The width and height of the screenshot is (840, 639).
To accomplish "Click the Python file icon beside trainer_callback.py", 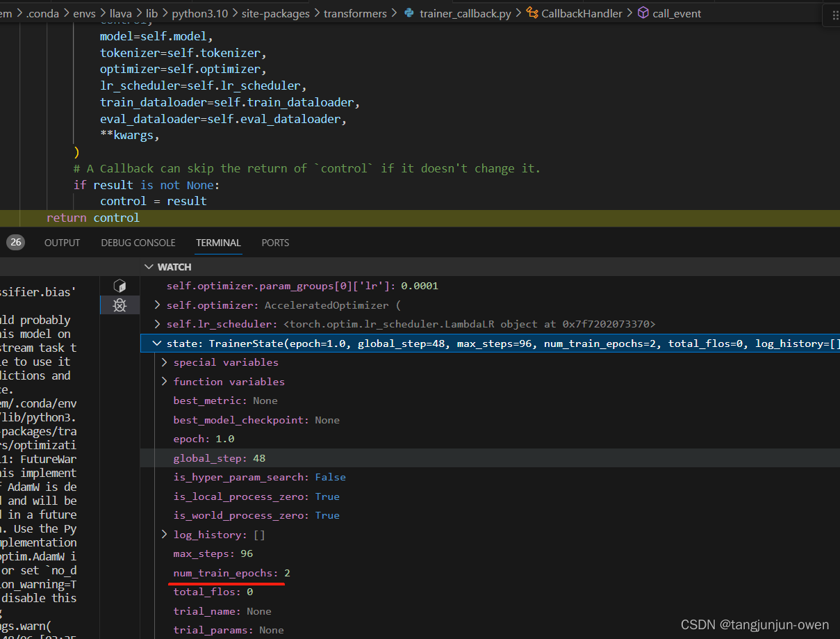I will [x=409, y=13].
